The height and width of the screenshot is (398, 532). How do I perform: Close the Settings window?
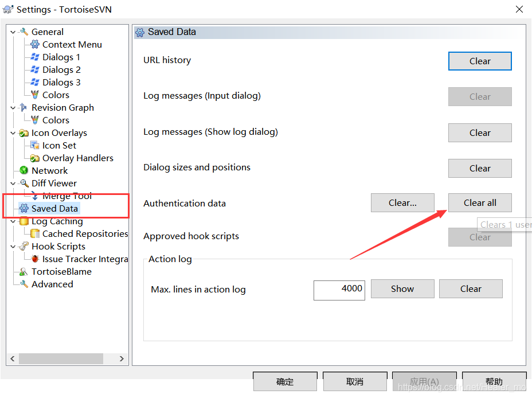[519, 9]
